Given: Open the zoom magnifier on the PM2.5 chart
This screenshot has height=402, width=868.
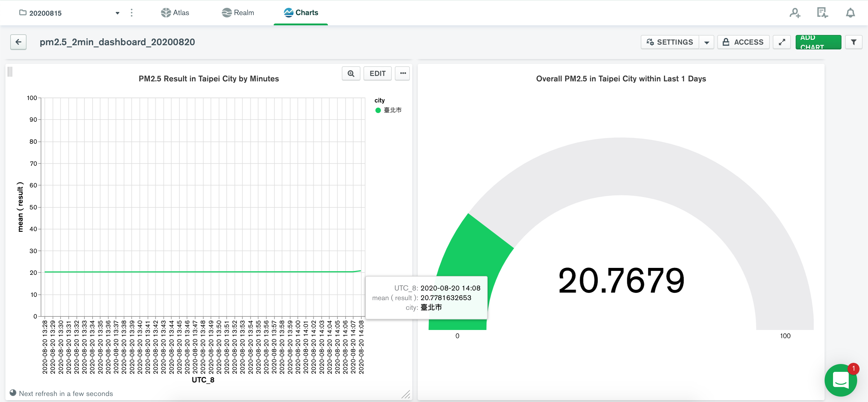Looking at the screenshot, I should 351,73.
